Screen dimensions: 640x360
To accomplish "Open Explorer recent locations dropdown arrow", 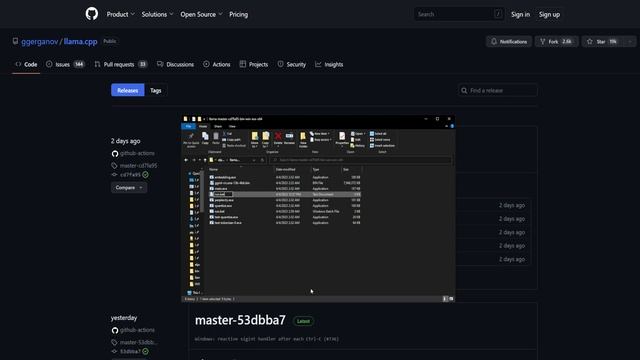I will point(199,160).
